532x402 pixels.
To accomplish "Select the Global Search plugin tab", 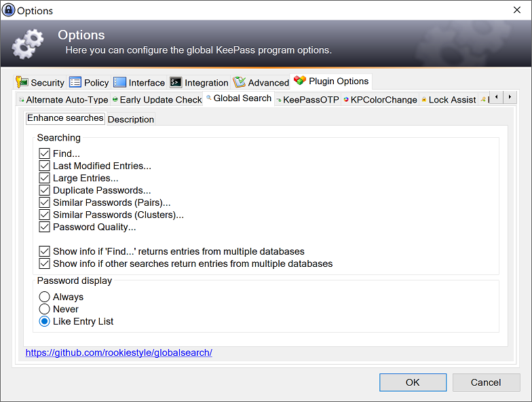I will pyautogui.click(x=239, y=98).
